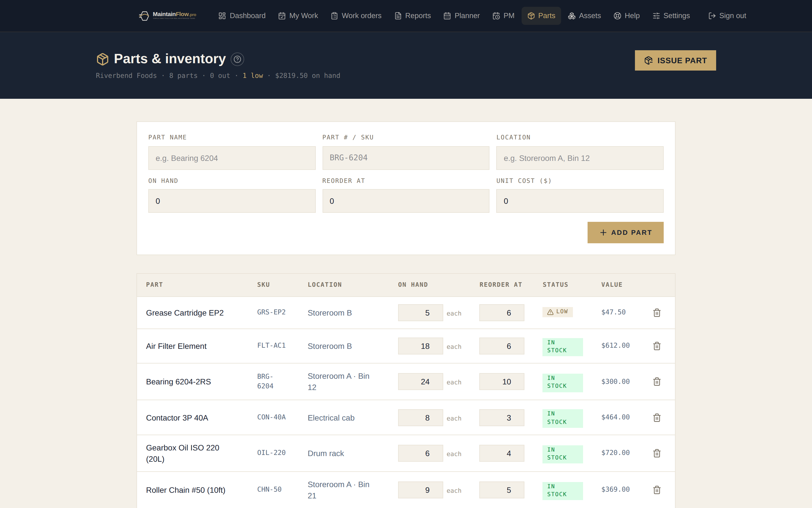Edit Contactor 3P 40A on-hand quantity
This screenshot has width=812, height=508.
point(420,418)
